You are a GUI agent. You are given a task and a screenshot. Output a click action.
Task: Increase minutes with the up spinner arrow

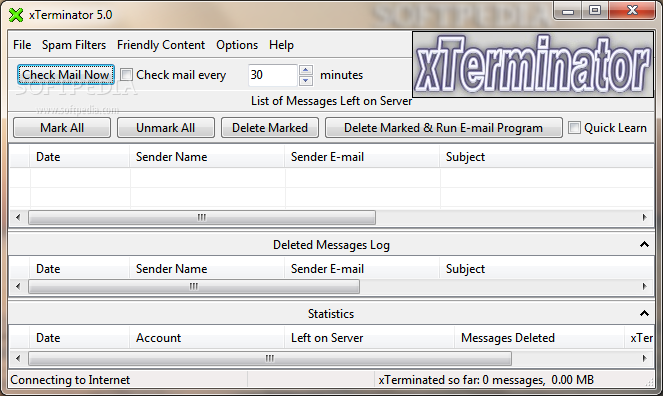pyautogui.click(x=306, y=70)
